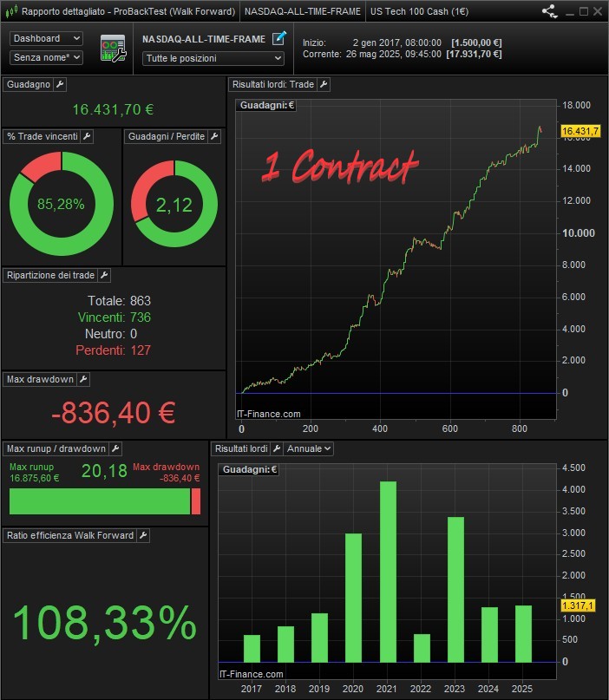Viewport: 609px width, 700px height.
Task: Click the Guadagni / Perdite wrench icon
Action: [214, 136]
